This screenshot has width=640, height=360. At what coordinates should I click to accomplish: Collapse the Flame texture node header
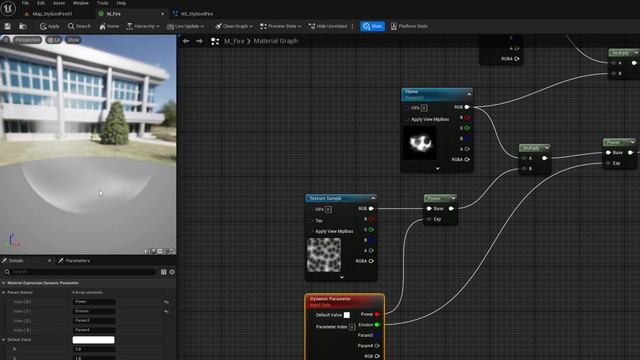click(x=469, y=94)
